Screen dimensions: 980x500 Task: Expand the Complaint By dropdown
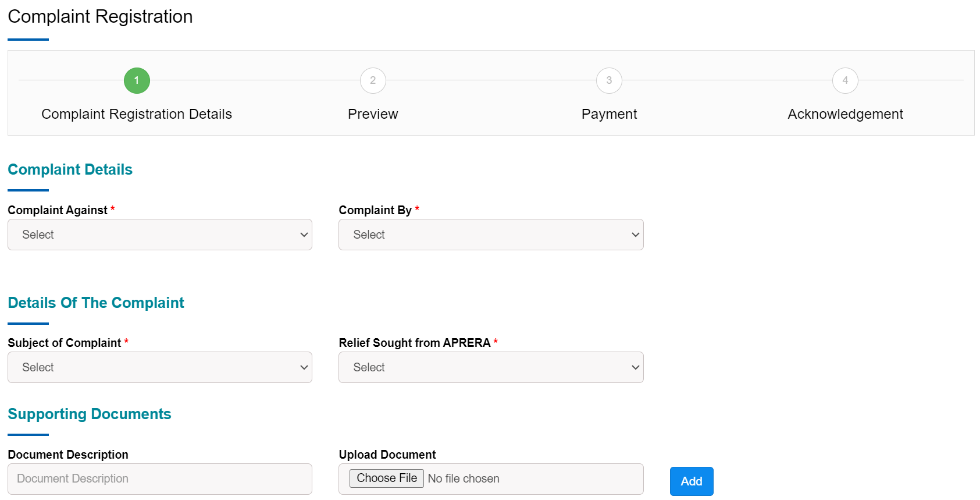[491, 235]
